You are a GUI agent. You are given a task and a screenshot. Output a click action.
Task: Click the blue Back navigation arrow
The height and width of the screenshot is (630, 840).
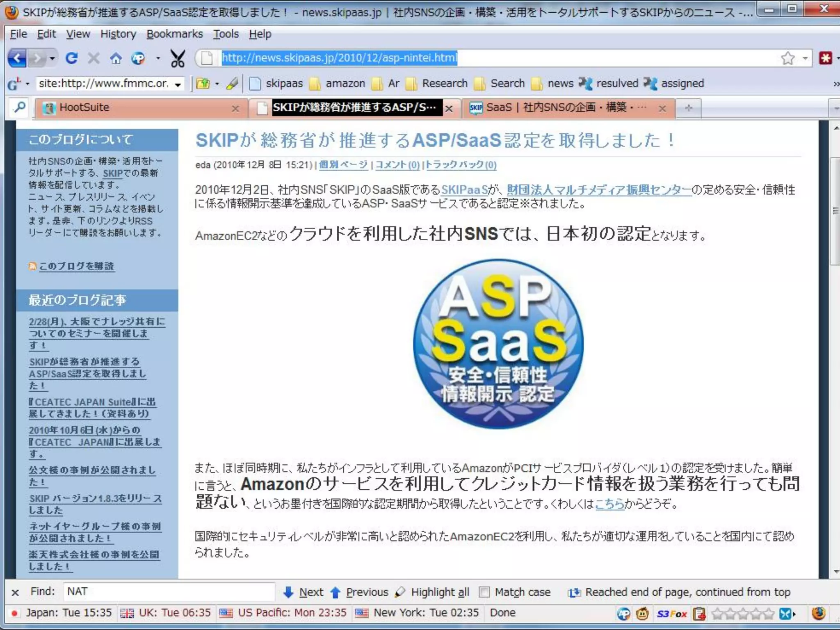(16, 58)
